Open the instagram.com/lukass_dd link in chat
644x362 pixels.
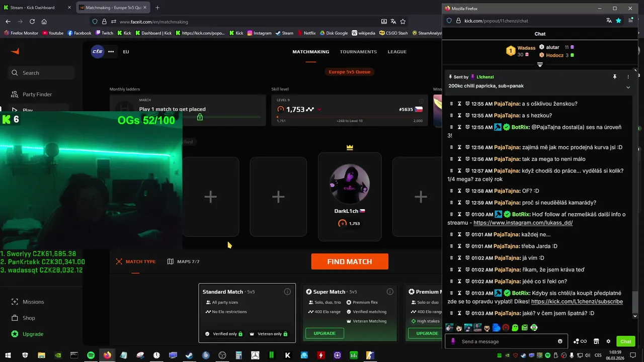coord(523,223)
